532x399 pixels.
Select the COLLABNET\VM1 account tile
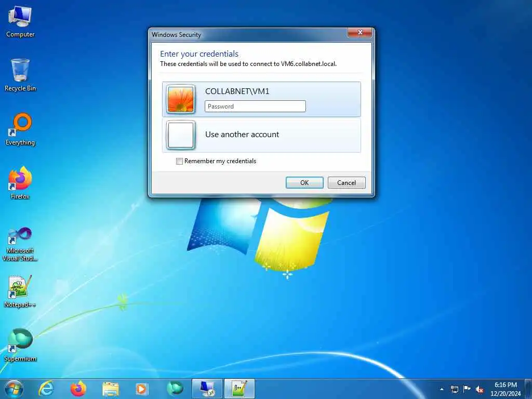pyautogui.click(x=261, y=99)
